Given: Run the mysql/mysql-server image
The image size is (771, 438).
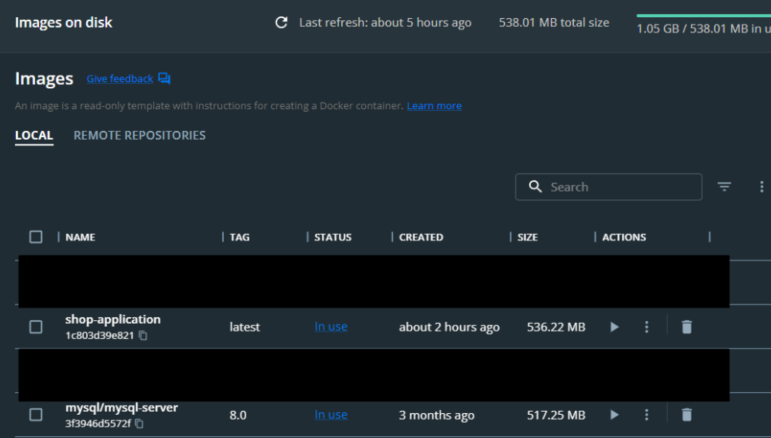Looking at the screenshot, I should click(614, 415).
